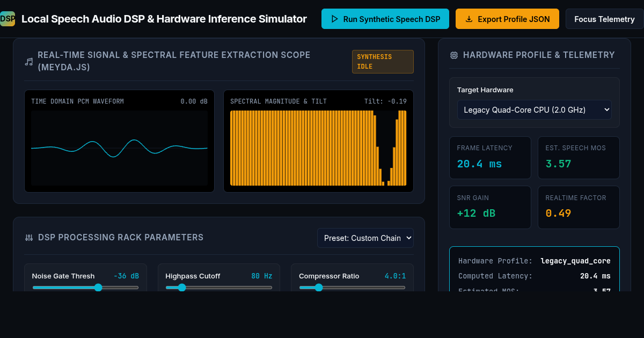Click the 0.00 dB waveform readout
This screenshot has height=338, width=644.
(194, 101)
